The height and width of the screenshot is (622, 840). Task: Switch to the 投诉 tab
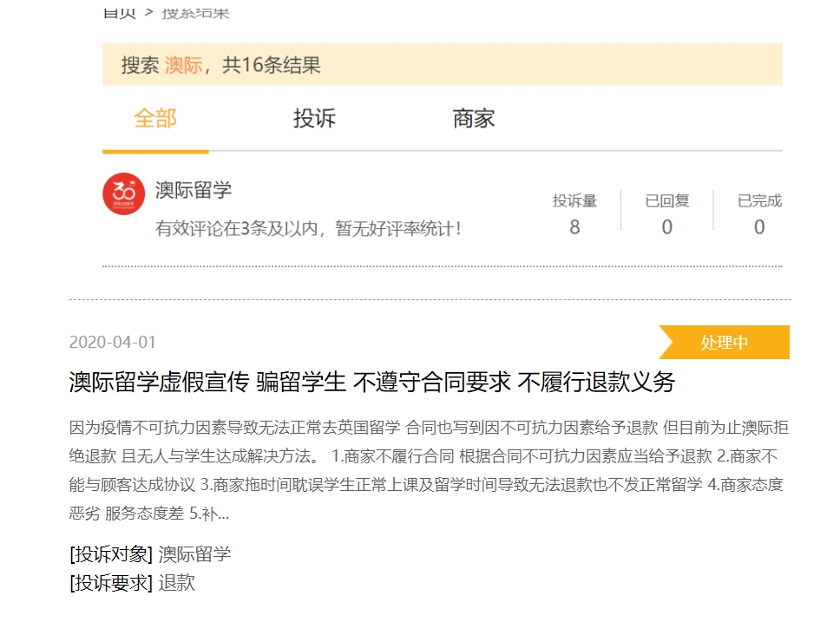pyautogui.click(x=314, y=118)
